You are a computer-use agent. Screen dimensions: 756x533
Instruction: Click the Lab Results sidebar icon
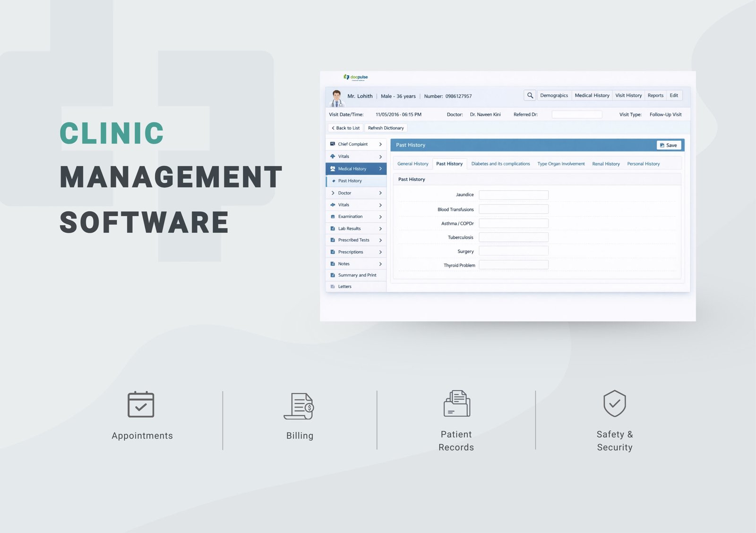click(333, 228)
